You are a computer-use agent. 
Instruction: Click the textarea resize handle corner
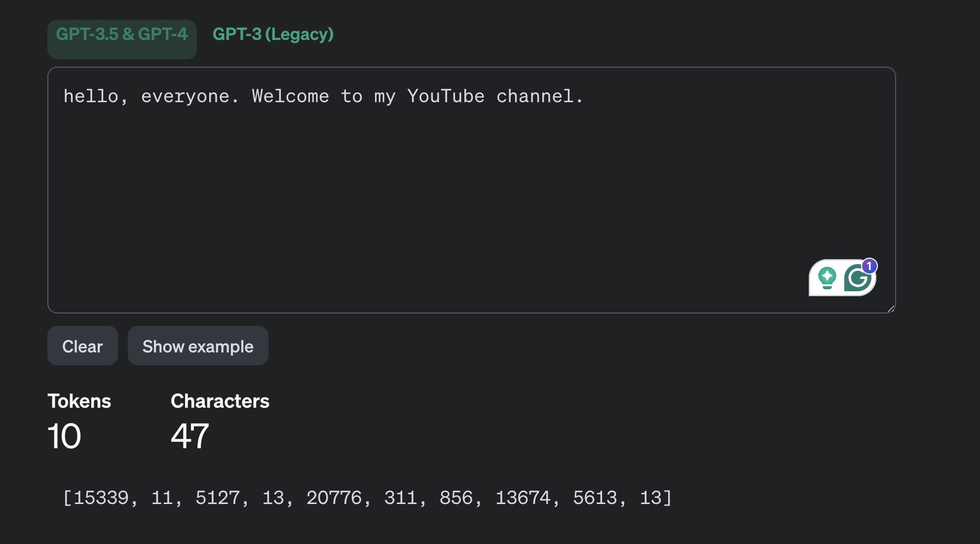891,309
